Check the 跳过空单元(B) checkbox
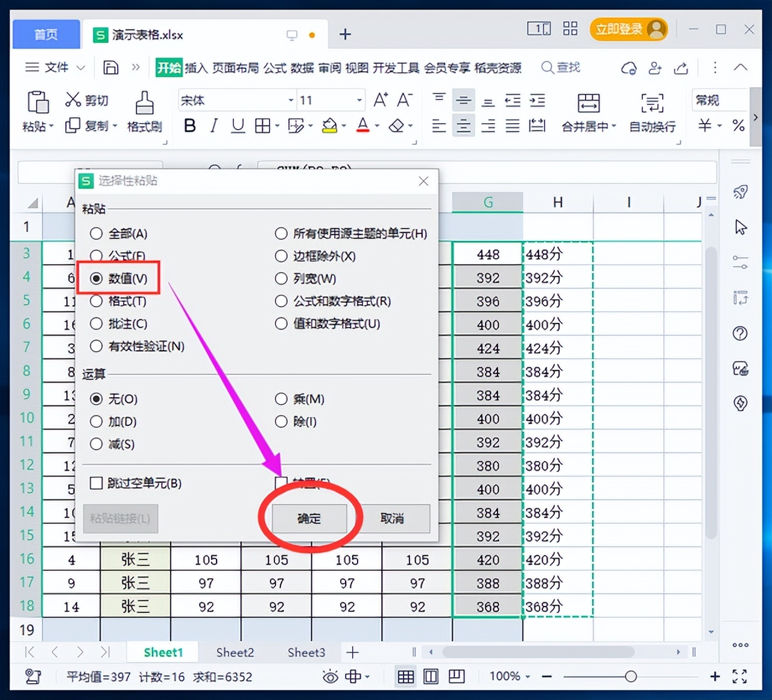Screen dimensions: 772x700 click(96, 483)
